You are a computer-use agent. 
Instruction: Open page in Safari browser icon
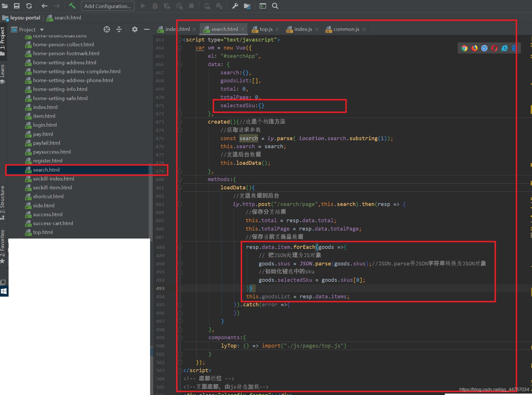pyautogui.click(x=484, y=48)
